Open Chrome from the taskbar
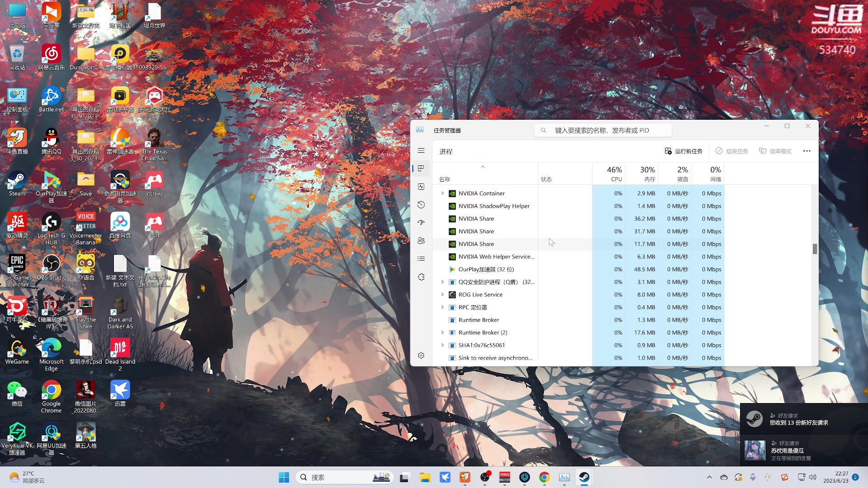 click(544, 477)
